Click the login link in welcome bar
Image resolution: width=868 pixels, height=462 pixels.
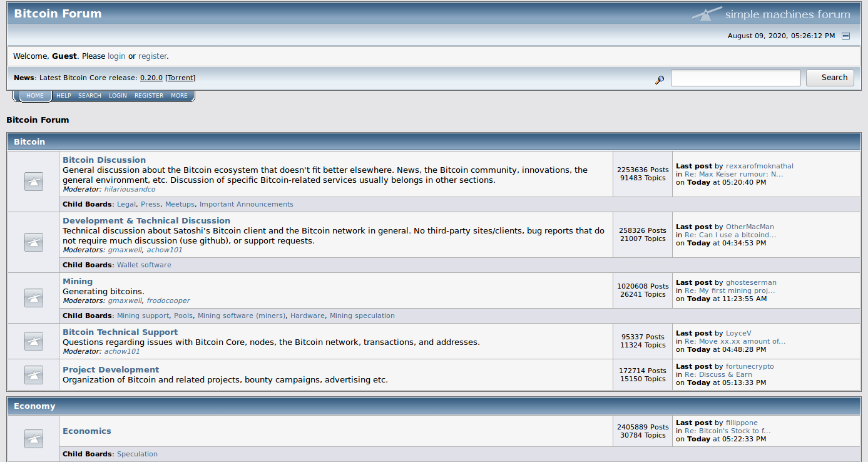pos(116,56)
